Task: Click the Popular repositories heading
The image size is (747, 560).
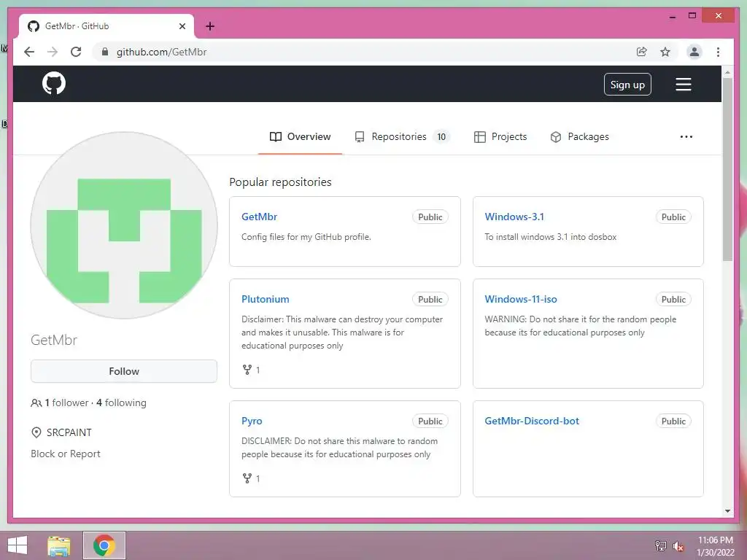Action: [280, 182]
